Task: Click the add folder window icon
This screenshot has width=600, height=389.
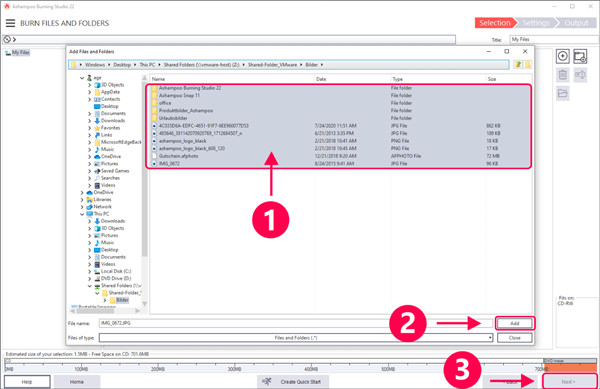Action: pyautogui.click(x=580, y=57)
